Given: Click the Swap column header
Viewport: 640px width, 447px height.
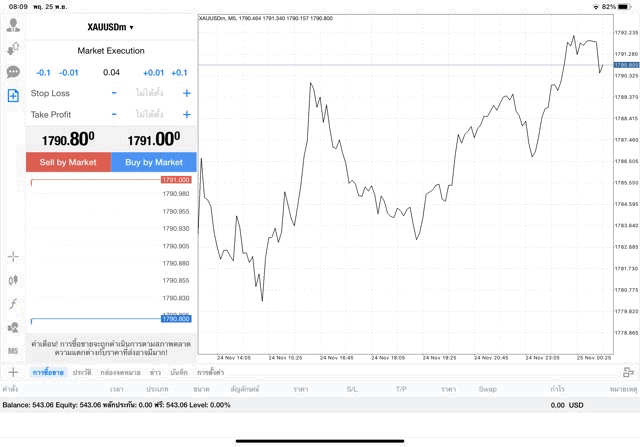Looking at the screenshot, I should point(488,389).
